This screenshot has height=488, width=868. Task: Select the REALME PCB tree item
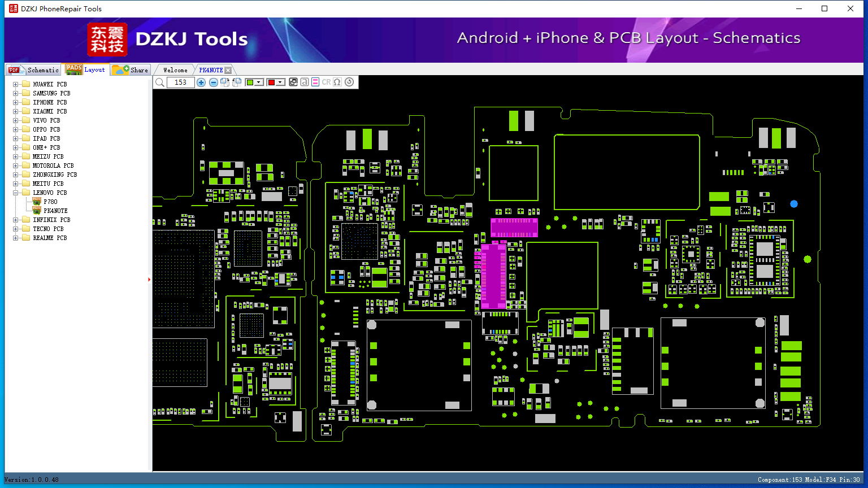coord(50,238)
